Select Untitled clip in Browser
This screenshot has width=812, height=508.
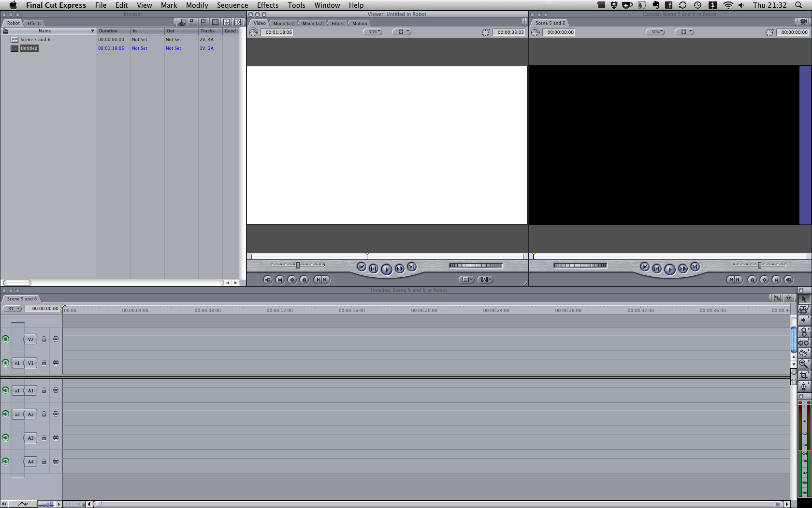[29, 48]
